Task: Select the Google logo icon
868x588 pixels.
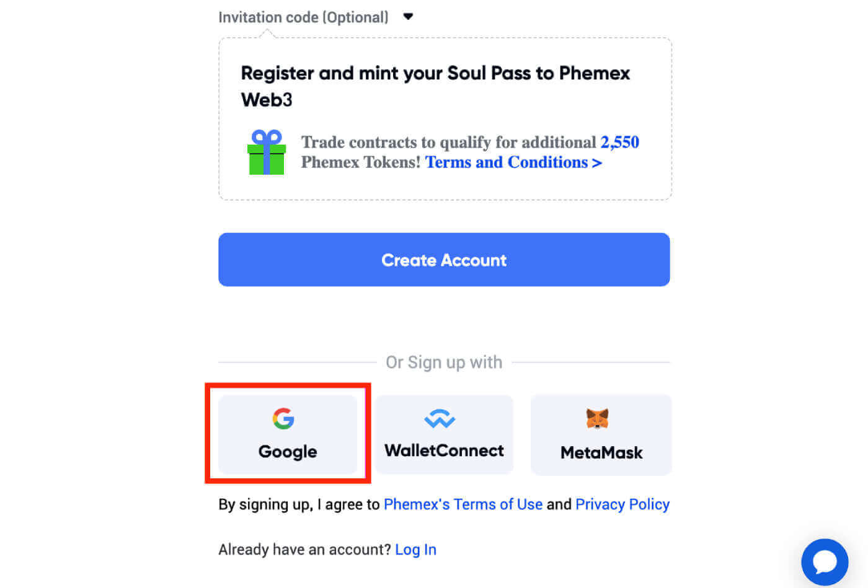Action: [x=283, y=418]
